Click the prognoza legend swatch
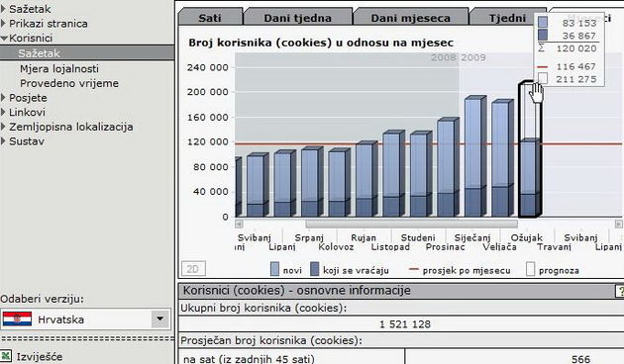Image resolution: width=624 pixels, height=364 pixels. 530,269
